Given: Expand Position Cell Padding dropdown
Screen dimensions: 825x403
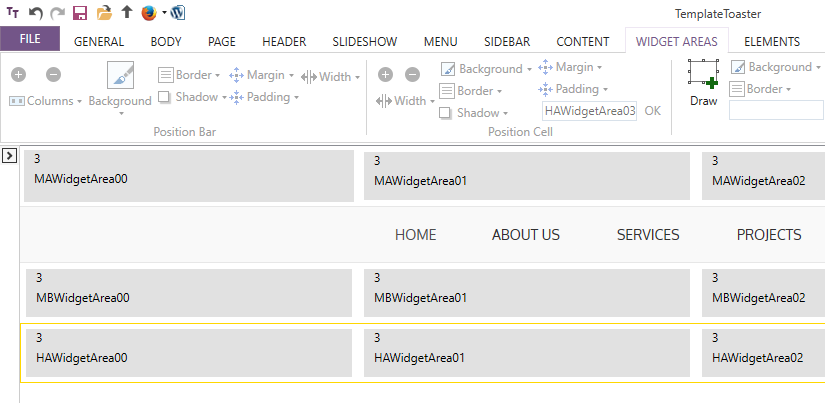Looking at the screenshot, I should pos(571,89).
